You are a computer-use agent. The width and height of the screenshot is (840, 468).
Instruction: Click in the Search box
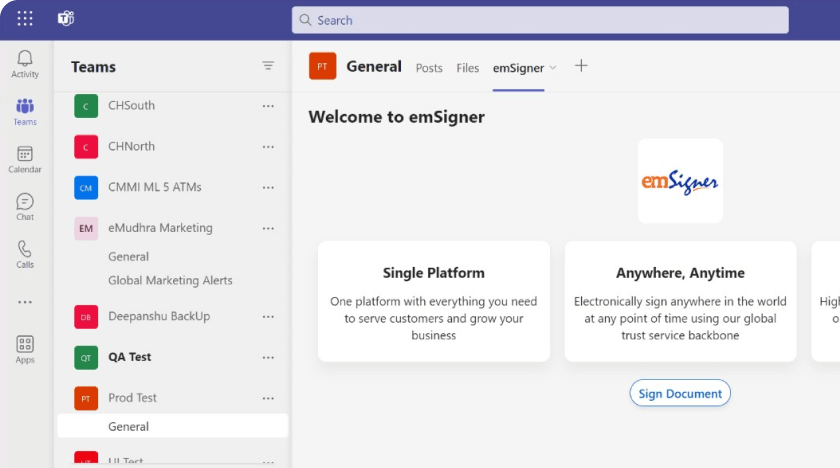pyautogui.click(x=540, y=20)
